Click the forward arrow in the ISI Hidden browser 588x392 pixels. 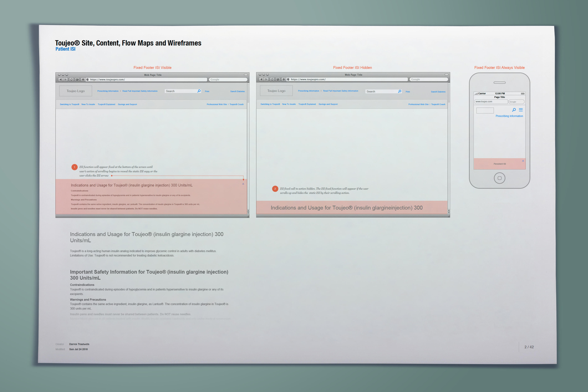click(266, 79)
